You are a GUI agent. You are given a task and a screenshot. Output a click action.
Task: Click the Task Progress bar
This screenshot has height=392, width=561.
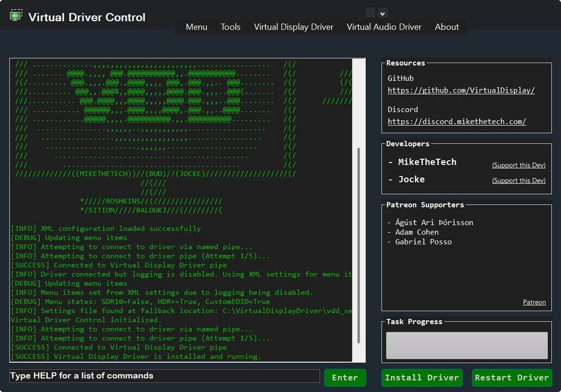[x=467, y=345]
